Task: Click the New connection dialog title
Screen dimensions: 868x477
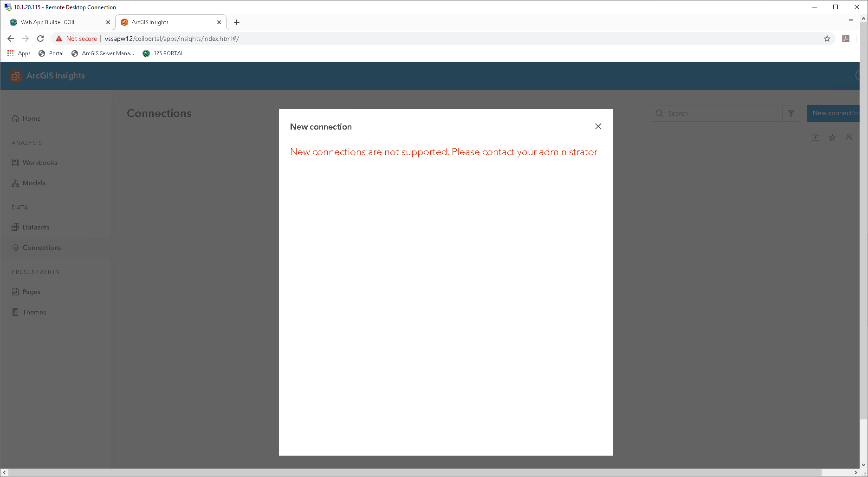Action: click(321, 127)
